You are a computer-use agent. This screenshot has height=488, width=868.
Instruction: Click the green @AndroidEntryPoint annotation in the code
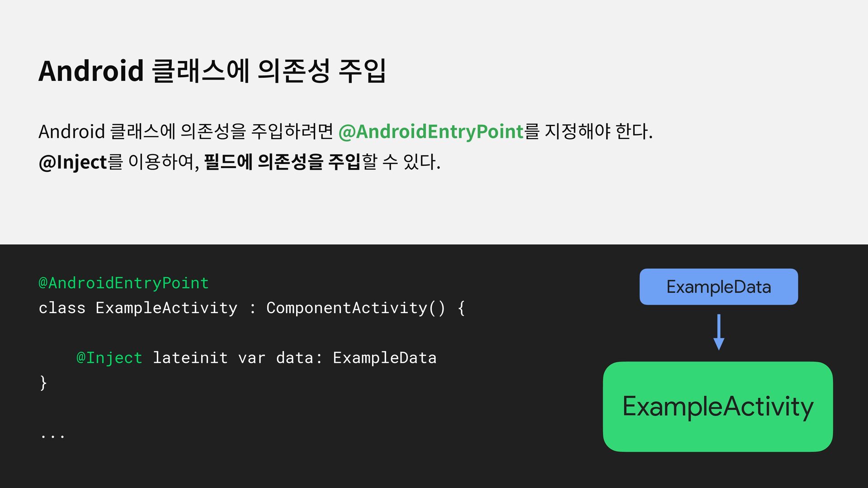click(123, 283)
